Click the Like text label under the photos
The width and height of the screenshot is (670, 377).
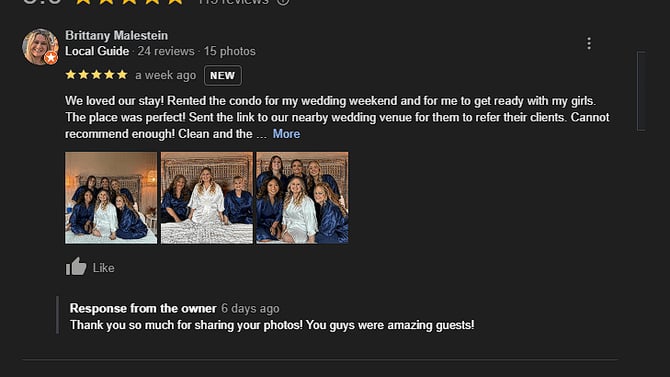[x=103, y=268]
